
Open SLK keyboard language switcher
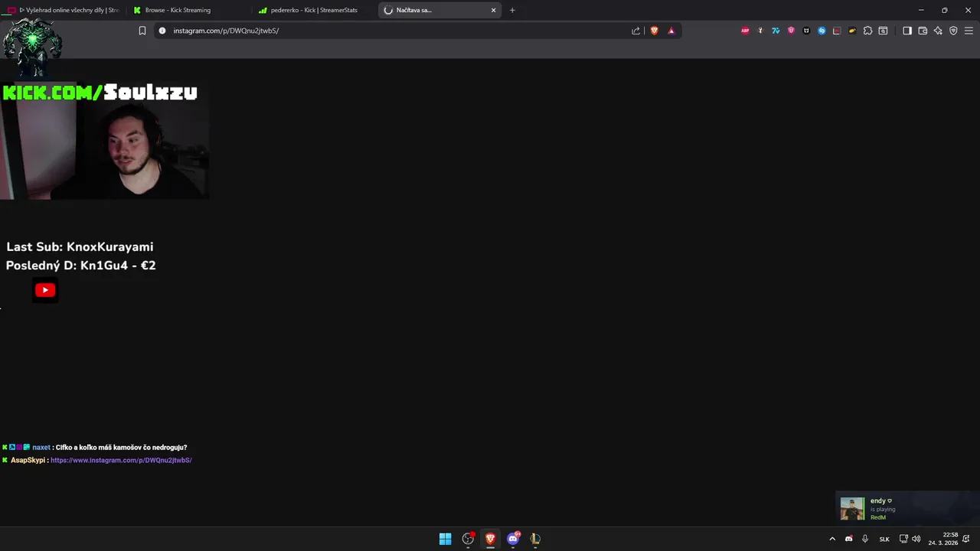(x=884, y=539)
